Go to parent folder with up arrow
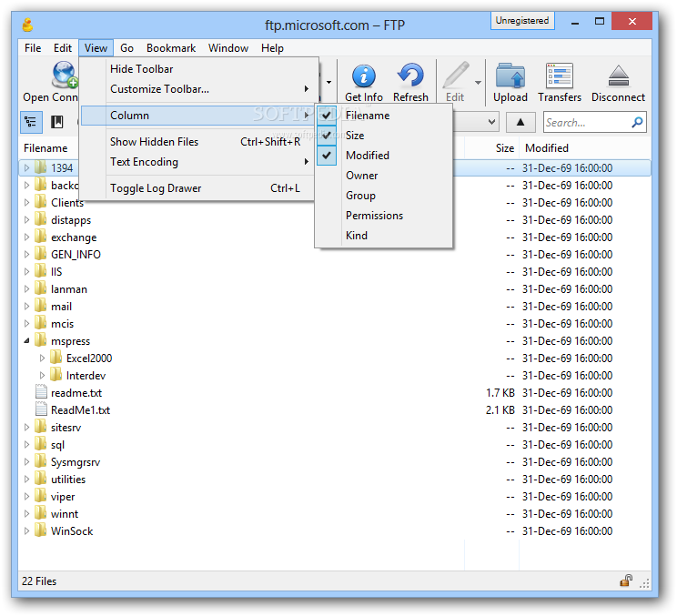The height and width of the screenshot is (616, 677). [x=520, y=122]
